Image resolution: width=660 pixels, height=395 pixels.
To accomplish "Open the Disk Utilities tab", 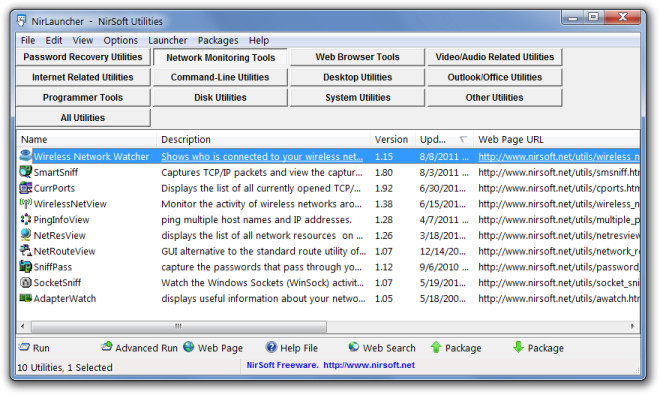I will click(x=220, y=97).
